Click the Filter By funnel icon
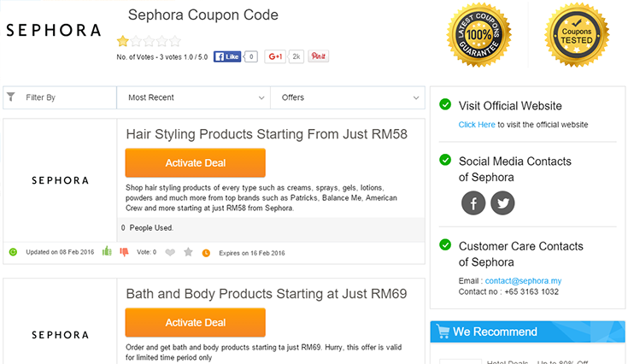This screenshot has height=364, width=628. 11,97
